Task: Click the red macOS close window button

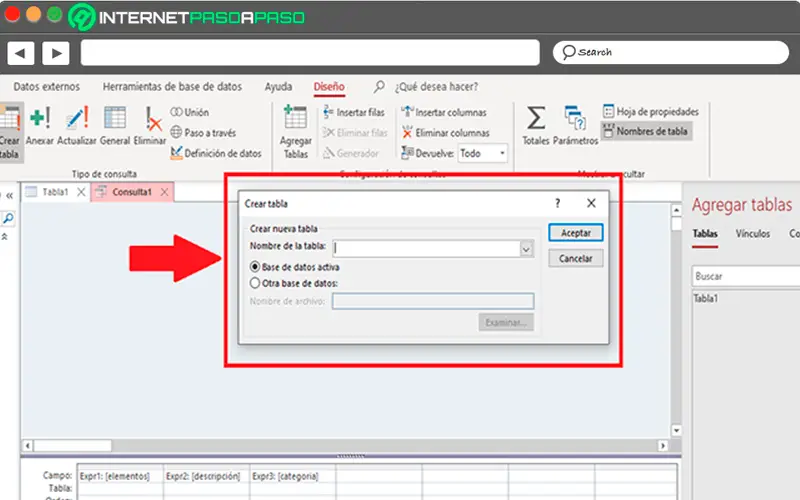Action: (x=12, y=14)
